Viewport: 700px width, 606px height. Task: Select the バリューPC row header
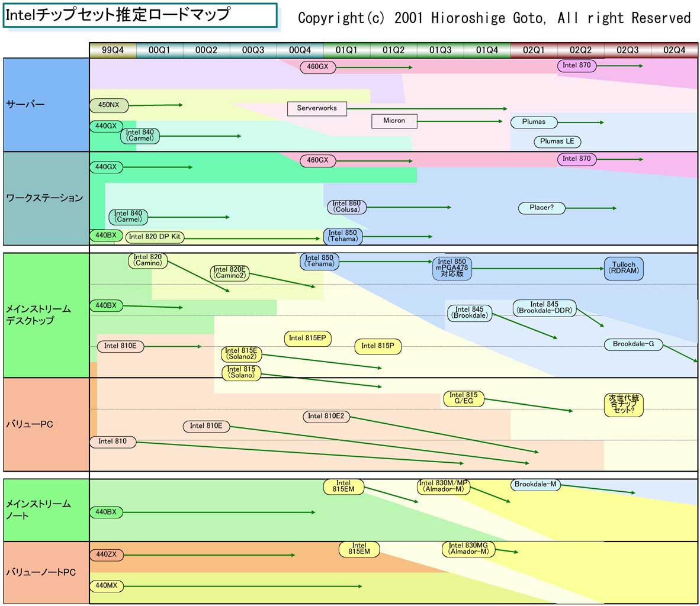(46, 424)
